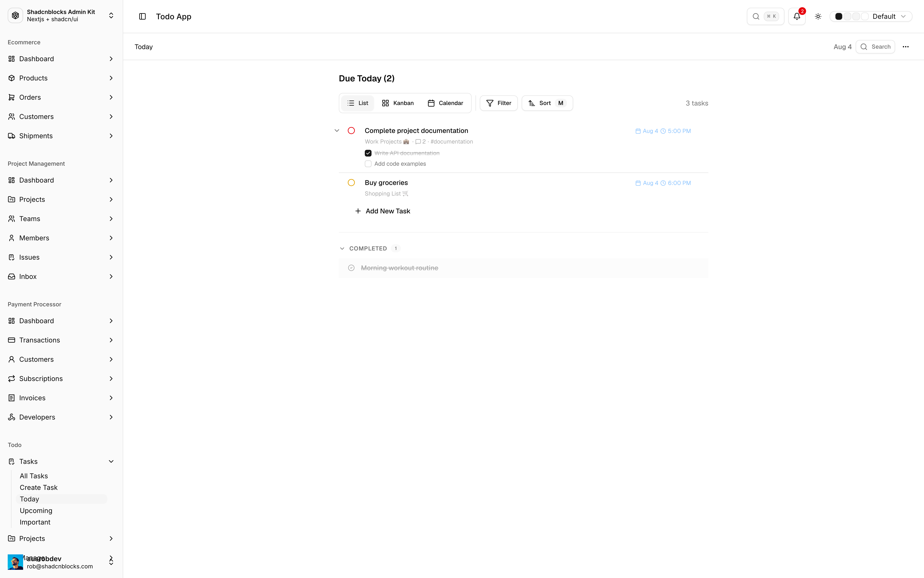Screen dimensions: 924x578
Task: Click the Issues icon in sidebar
Action: coord(11,257)
